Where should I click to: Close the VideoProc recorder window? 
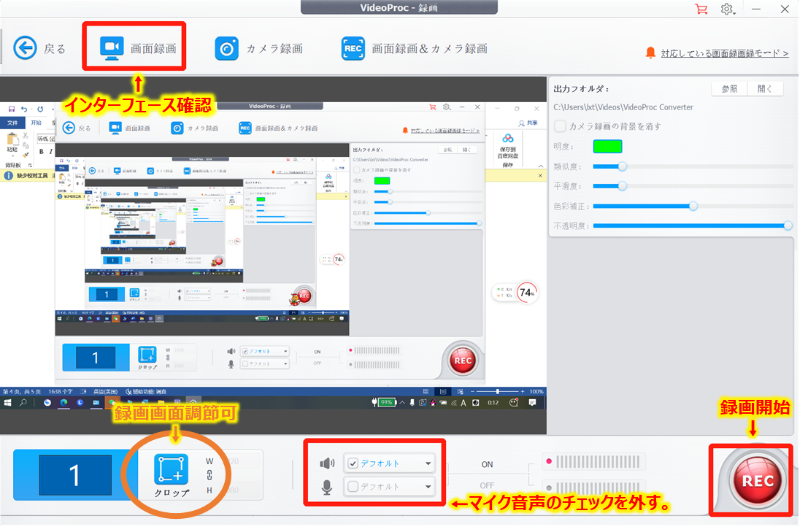point(785,9)
